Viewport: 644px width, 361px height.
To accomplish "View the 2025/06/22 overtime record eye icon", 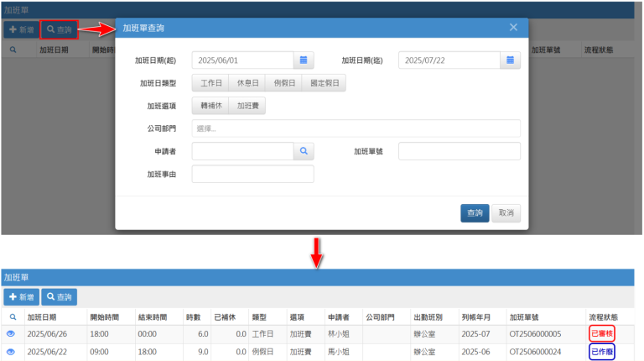I will 12,352.
